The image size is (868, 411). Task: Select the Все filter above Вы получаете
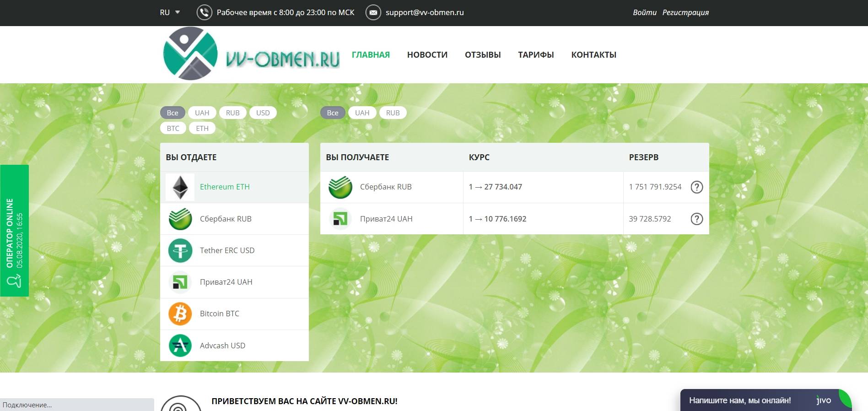point(333,113)
